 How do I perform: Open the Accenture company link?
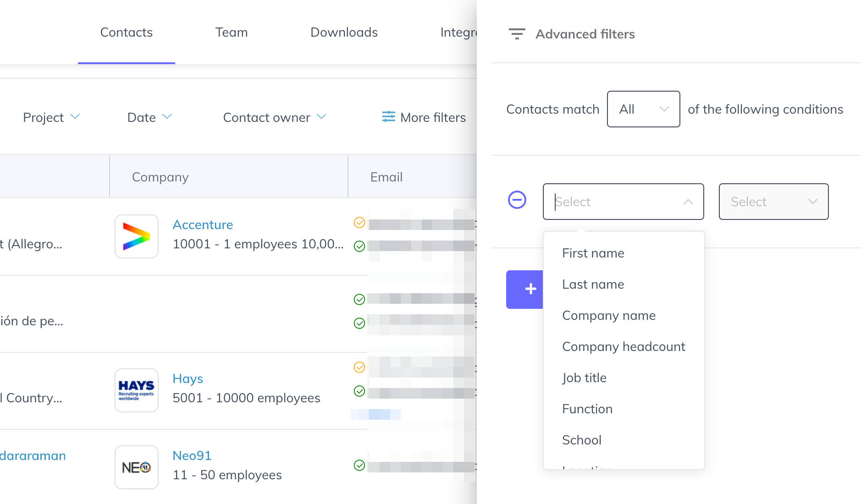(x=203, y=225)
